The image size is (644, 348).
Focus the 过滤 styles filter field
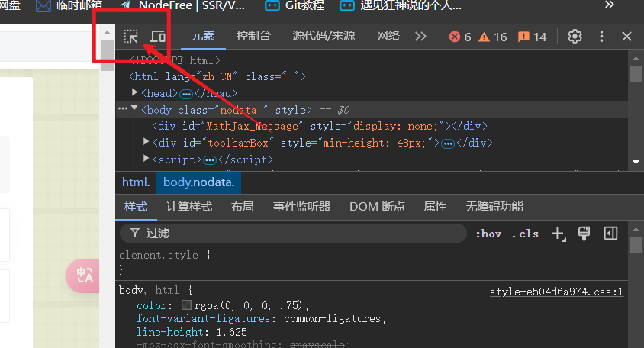(x=293, y=234)
